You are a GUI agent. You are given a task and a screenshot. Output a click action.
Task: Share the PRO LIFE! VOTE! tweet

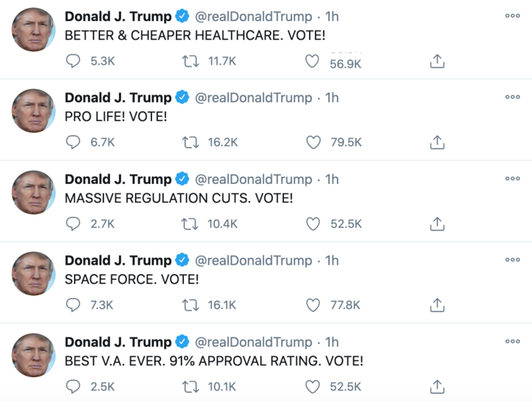437,143
